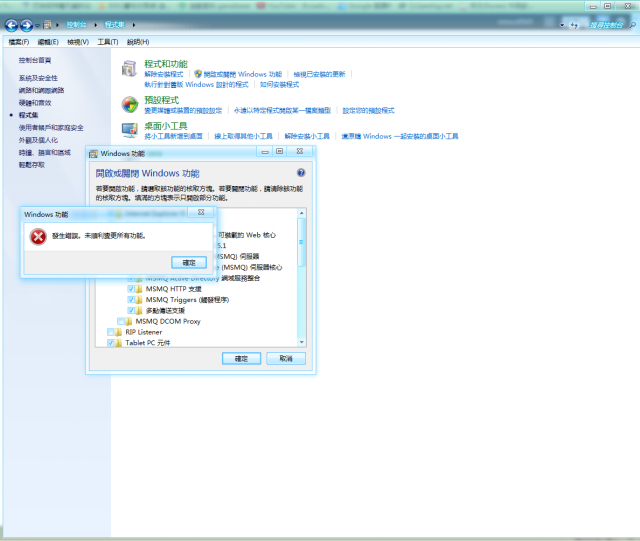Open the address bar history dropdown arrow
Screen dimensions: 640x541
pos(562,25)
